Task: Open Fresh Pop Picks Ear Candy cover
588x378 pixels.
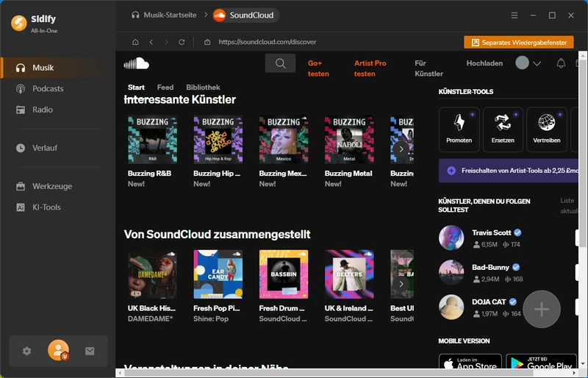Action: click(218, 274)
